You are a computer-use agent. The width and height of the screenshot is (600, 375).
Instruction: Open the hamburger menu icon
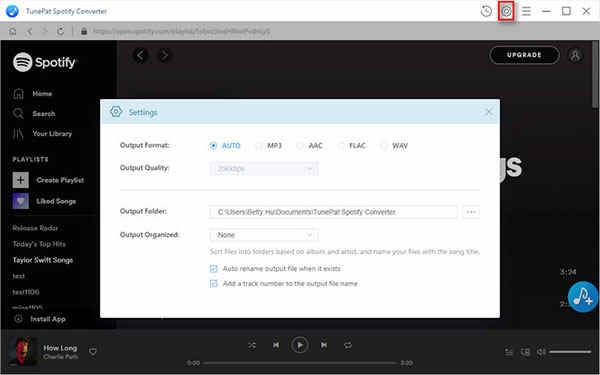526,11
